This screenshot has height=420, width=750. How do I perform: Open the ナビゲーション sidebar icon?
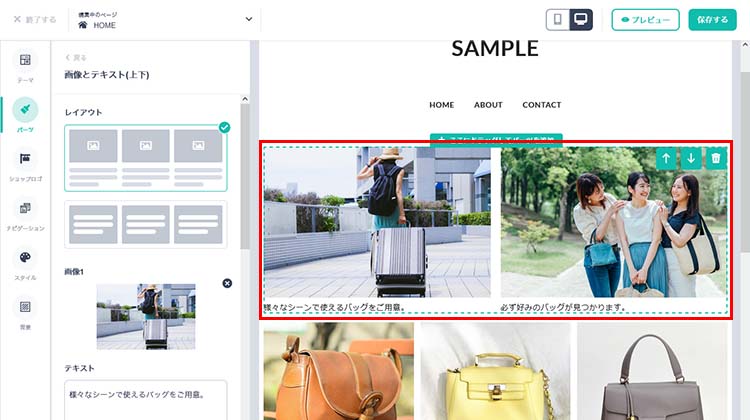(x=25, y=208)
